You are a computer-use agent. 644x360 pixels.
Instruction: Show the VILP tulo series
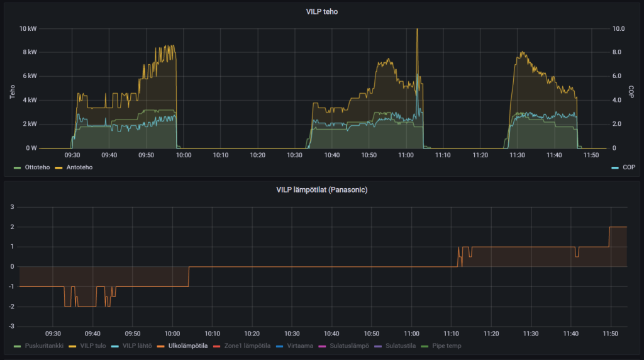click(x=91, y=346)
